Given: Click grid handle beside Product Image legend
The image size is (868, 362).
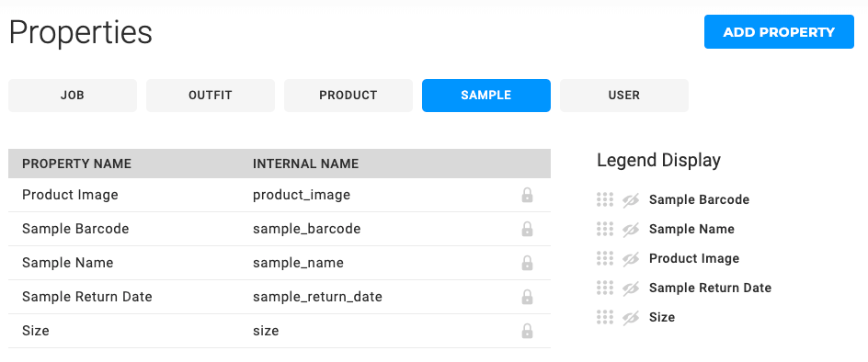Looking at the screenshot, I should (604, 258).
